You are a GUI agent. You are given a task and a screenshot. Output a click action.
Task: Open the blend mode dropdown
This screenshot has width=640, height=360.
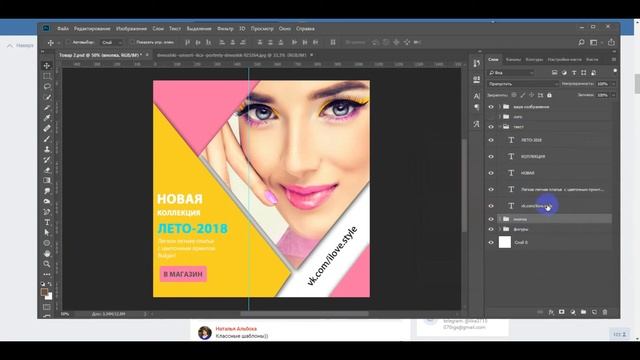click(x=523, y=84)
